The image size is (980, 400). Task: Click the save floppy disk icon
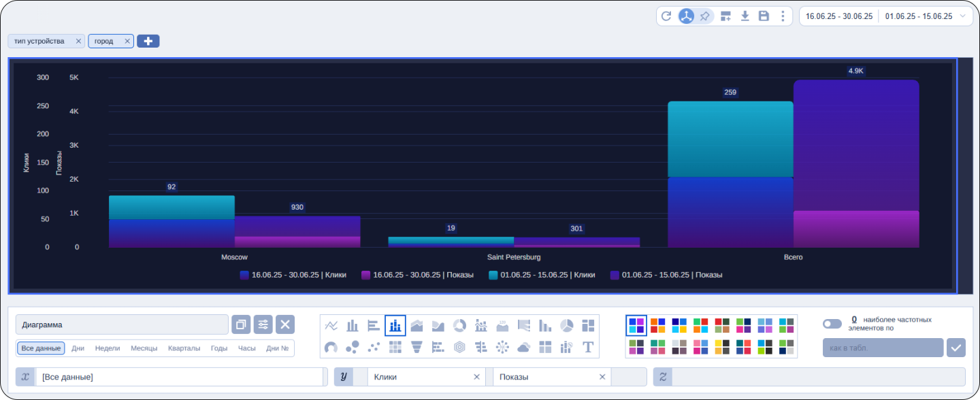click(x=764, y=16)
